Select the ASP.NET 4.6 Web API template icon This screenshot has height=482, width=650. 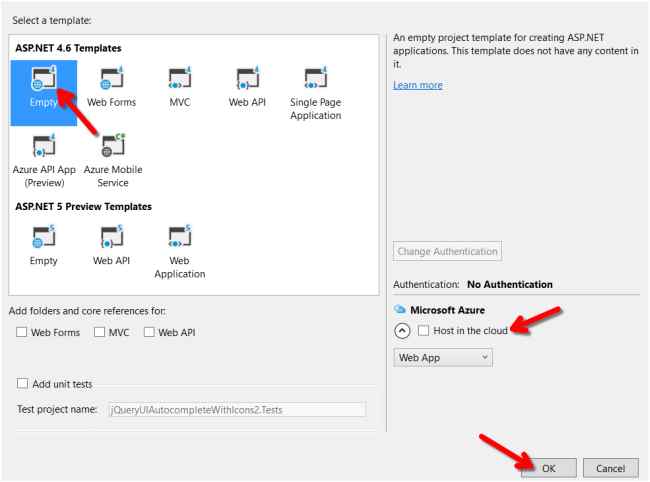point(247,78)
